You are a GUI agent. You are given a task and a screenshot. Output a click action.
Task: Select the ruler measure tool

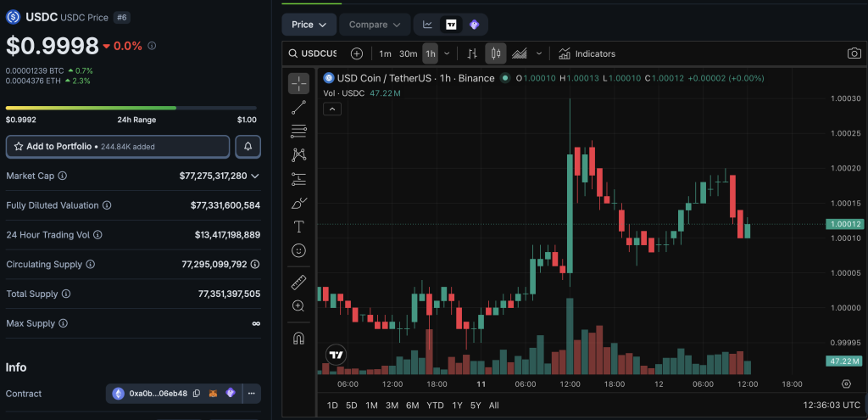(x=298, y=283)
